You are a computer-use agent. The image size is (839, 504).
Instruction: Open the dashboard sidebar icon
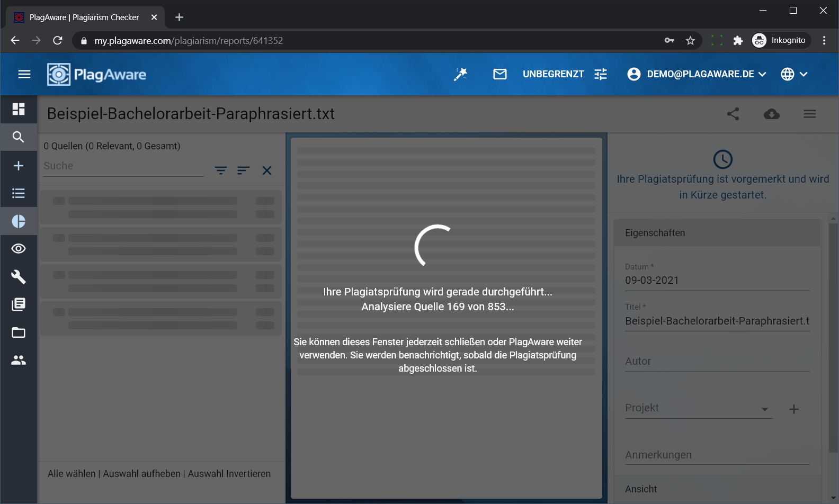coord(19,109)
